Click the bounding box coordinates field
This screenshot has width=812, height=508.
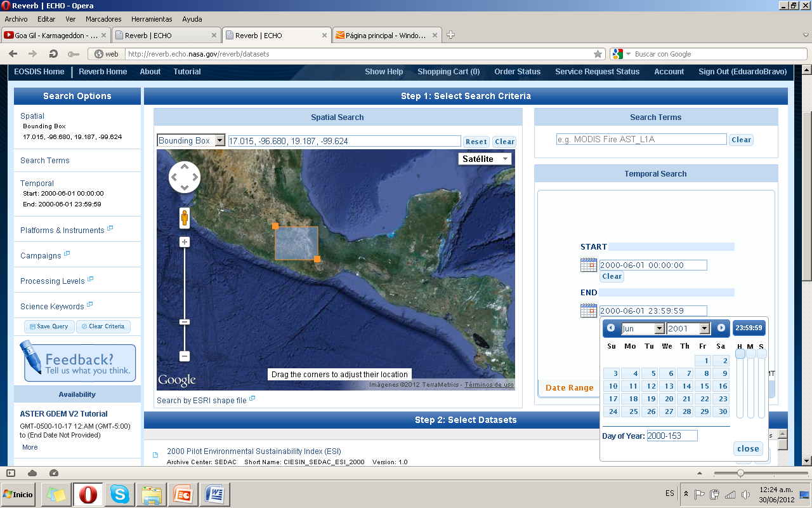click(x=344, y=141)
